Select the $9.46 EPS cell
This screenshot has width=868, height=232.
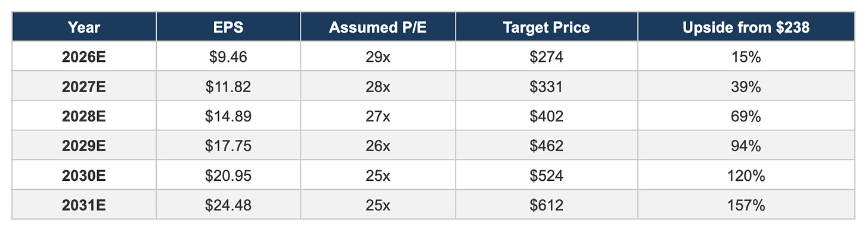[228, 57]
